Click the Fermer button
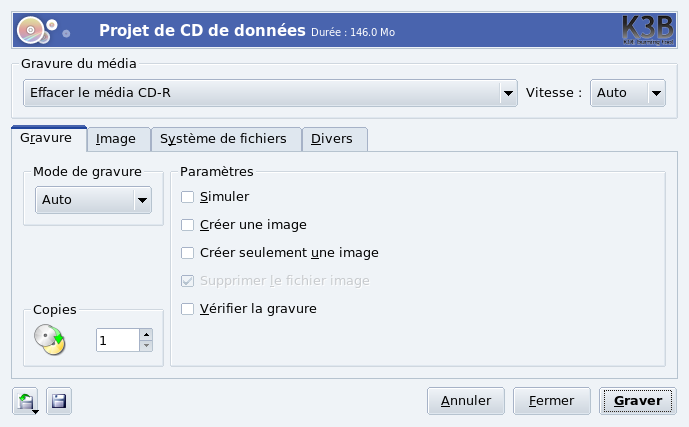This screenshot has height=427, width=689. 552,401
